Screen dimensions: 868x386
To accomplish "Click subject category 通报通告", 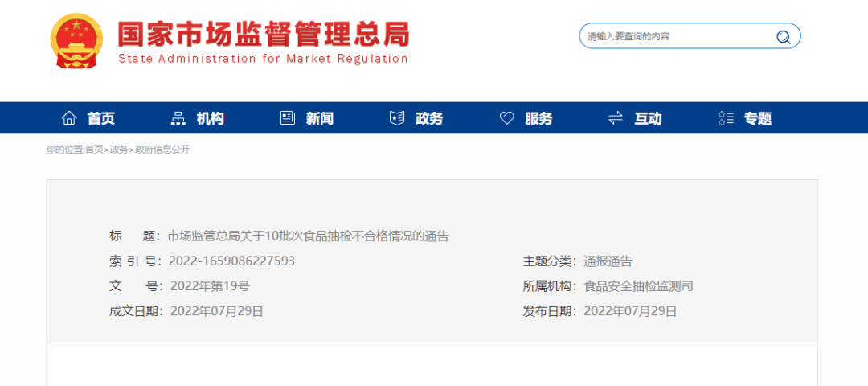I will (608, 261).
